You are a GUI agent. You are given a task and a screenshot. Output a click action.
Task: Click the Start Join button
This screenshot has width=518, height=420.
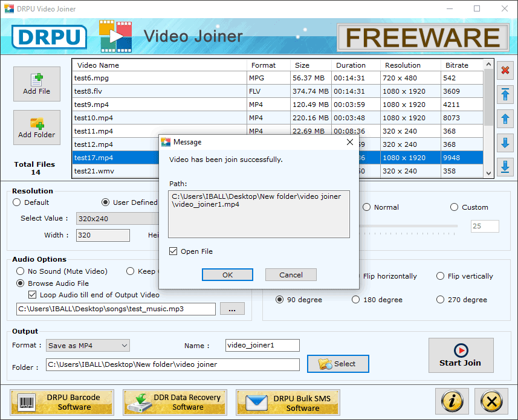[461, 355]
